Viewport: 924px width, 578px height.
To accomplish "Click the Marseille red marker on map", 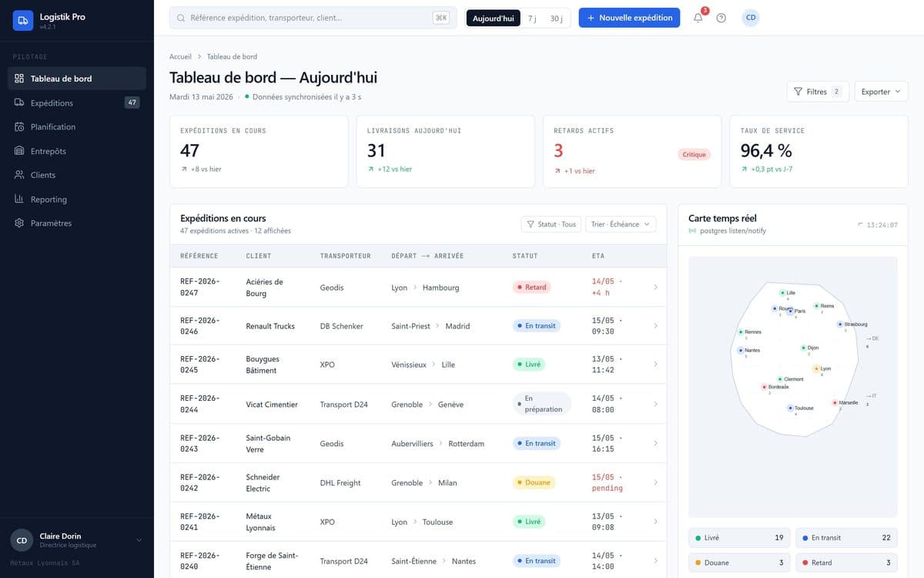I will (x=835, y=402).
